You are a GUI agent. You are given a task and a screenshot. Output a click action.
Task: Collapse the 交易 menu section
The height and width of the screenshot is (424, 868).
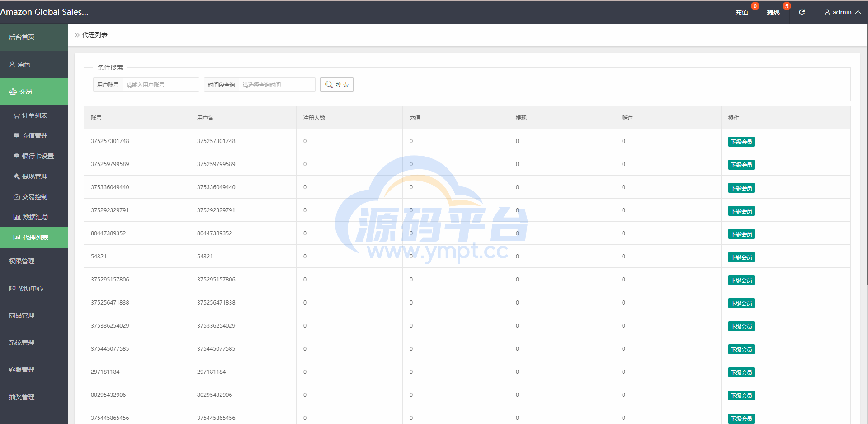[34, 91]
